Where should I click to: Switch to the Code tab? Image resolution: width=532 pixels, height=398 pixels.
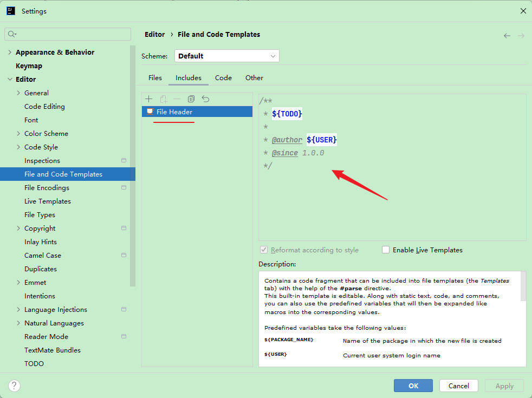[x=223, y=78]
